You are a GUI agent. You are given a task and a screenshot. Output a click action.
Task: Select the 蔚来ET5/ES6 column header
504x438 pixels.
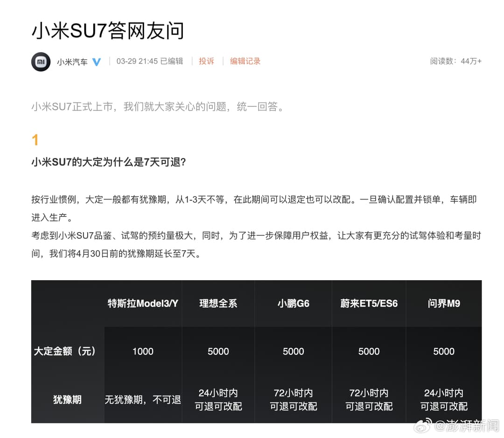point(369,303)
